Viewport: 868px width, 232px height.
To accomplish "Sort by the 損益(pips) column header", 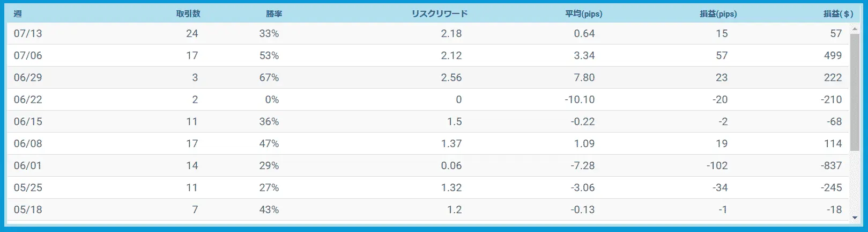I will point(718,14).
